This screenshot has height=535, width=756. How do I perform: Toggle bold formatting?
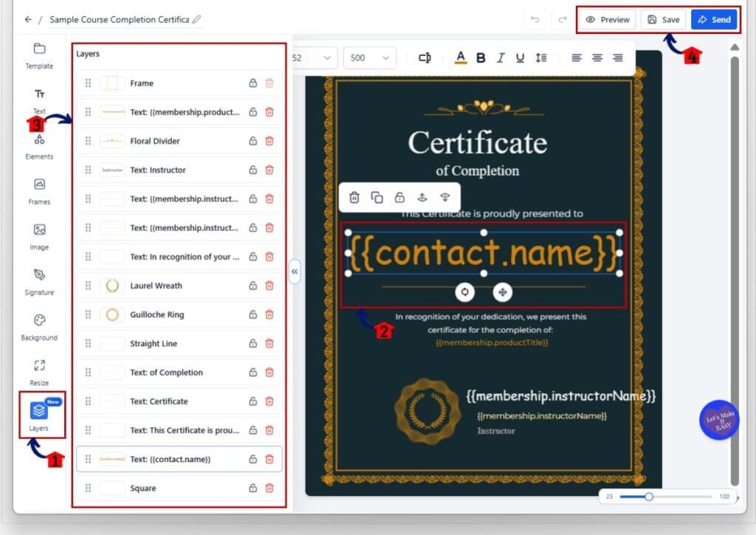481,58
